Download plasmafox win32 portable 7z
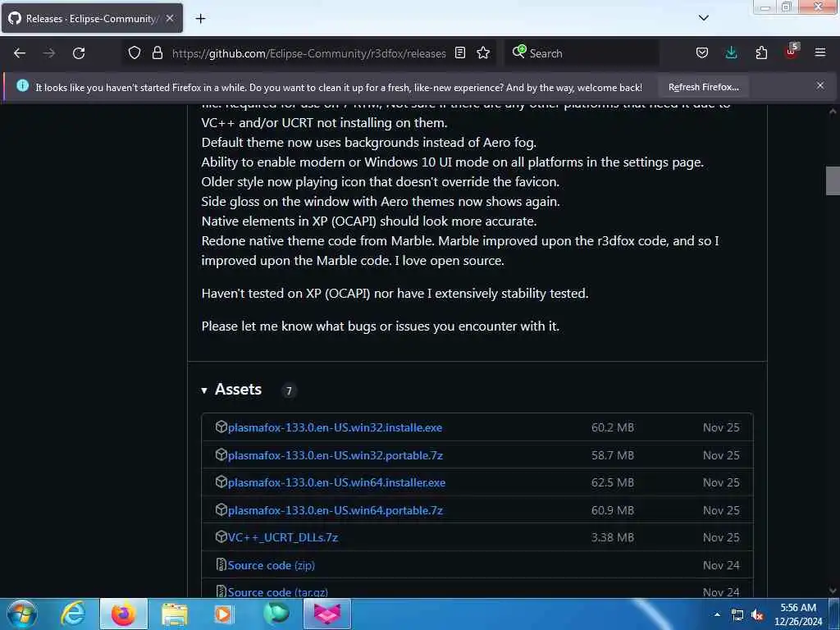Viewport: 840px width, 630px height. click(x=336, y=455)
